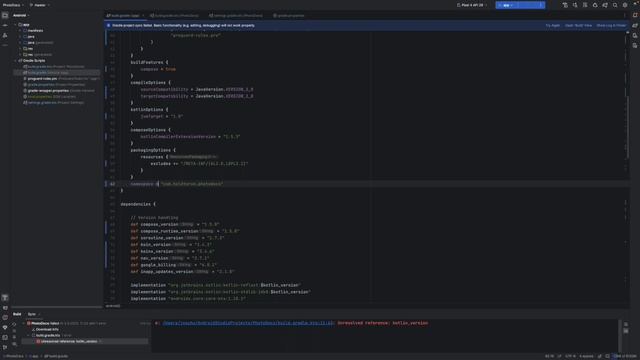
Task: Switch to the gradle.properties editor tab
Action: (x=289, y=16)
